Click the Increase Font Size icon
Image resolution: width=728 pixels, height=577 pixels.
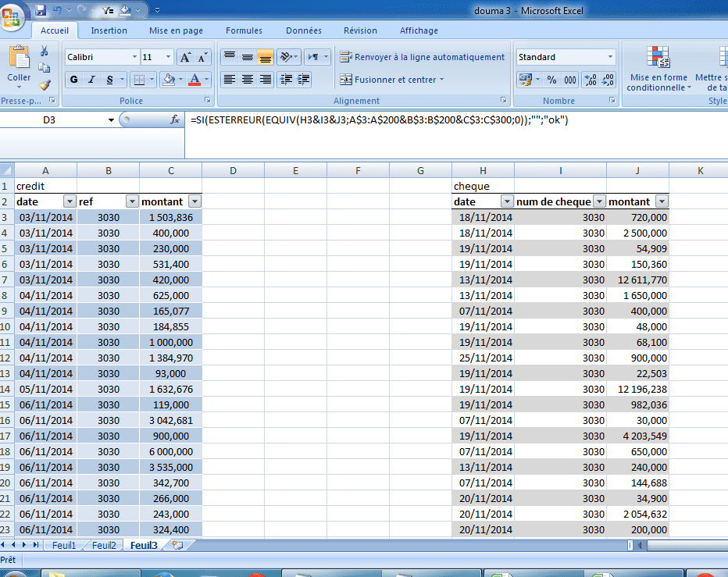click(x=185, y=57)
